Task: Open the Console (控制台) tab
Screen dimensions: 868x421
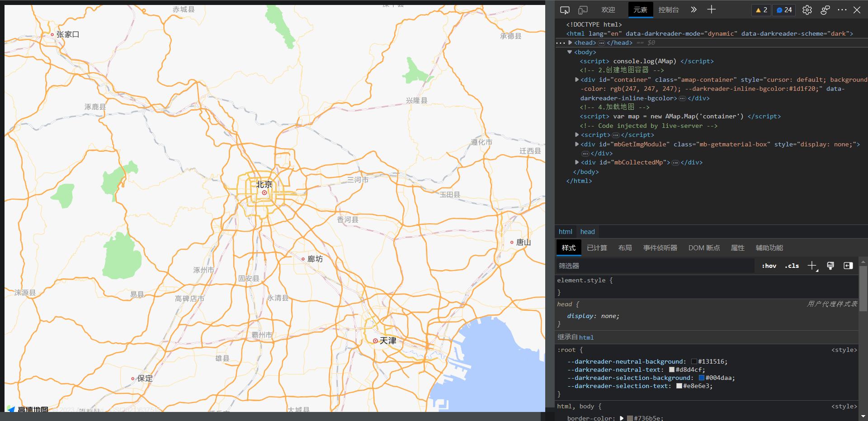Action: pos(669,10)
